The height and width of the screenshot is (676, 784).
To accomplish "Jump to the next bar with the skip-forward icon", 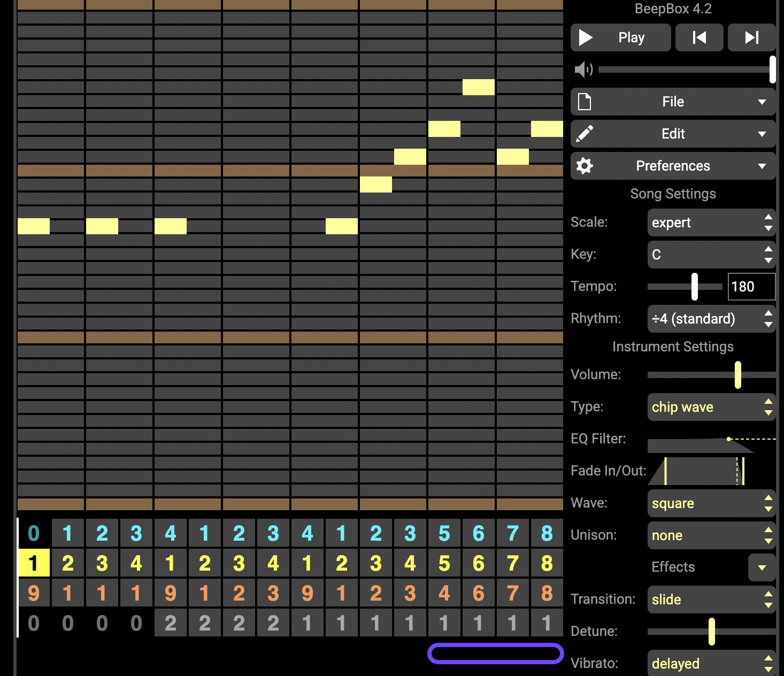I will [751, 37].
